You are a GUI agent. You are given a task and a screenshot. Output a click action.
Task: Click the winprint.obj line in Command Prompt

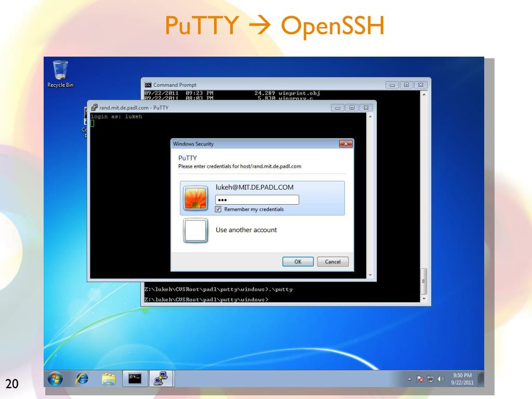(232, 93)
